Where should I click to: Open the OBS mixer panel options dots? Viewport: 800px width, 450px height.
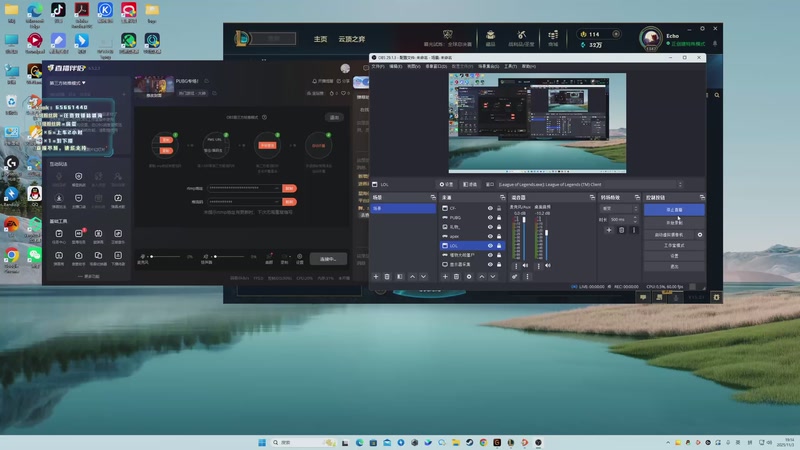pyautogui.click(x=527, y=277)
